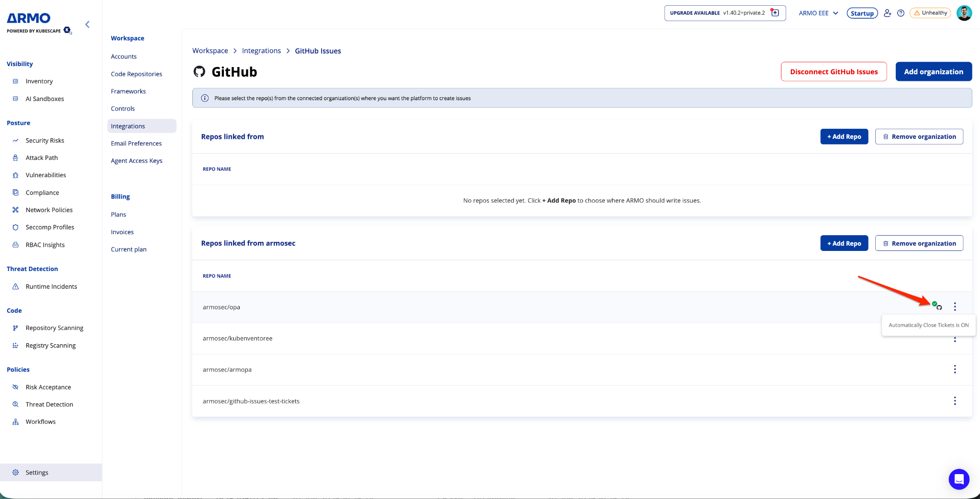Select the armosec/armopa repo name
The image size is (980, 499).
227,370
